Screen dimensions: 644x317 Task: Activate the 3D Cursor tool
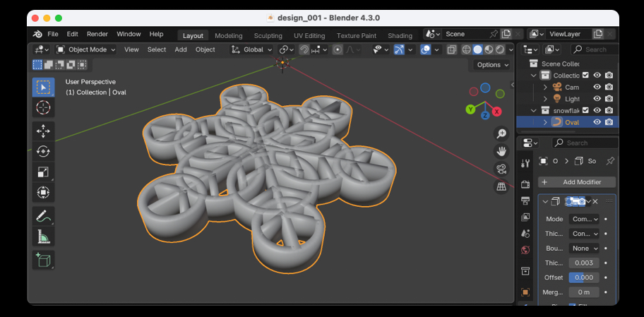43,107
